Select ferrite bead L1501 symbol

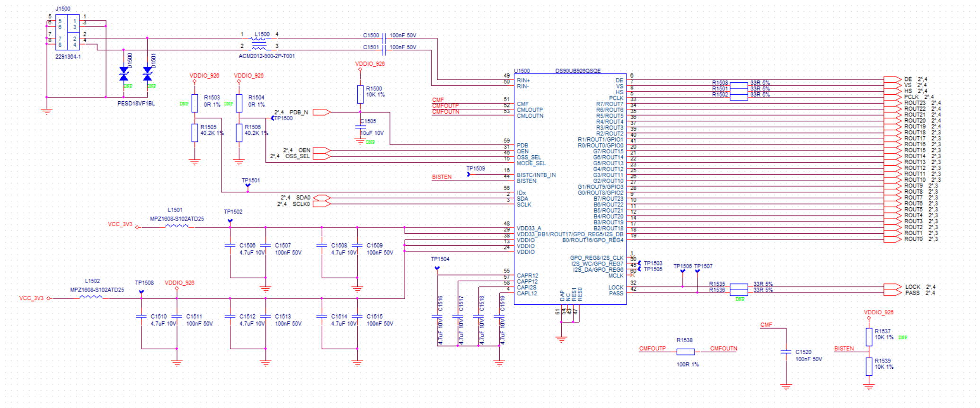tap(177, 227)
